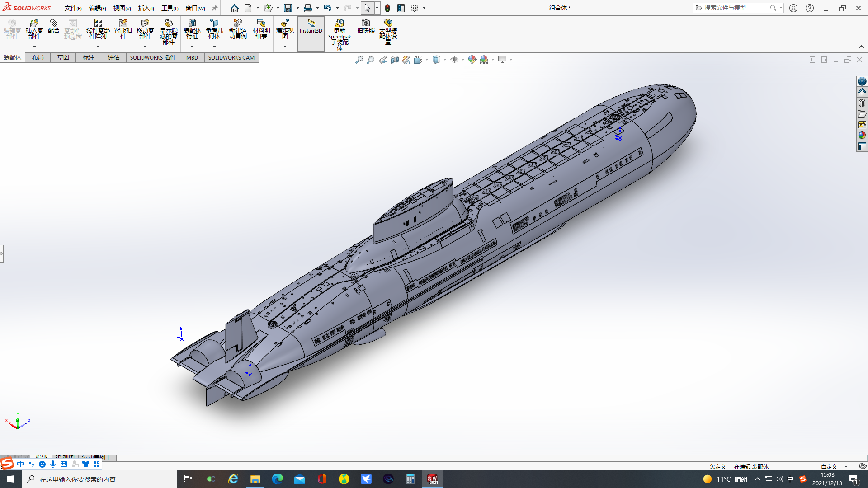
Task: Open File Explorer from the Windows taskbar
Action: (255, 479)
